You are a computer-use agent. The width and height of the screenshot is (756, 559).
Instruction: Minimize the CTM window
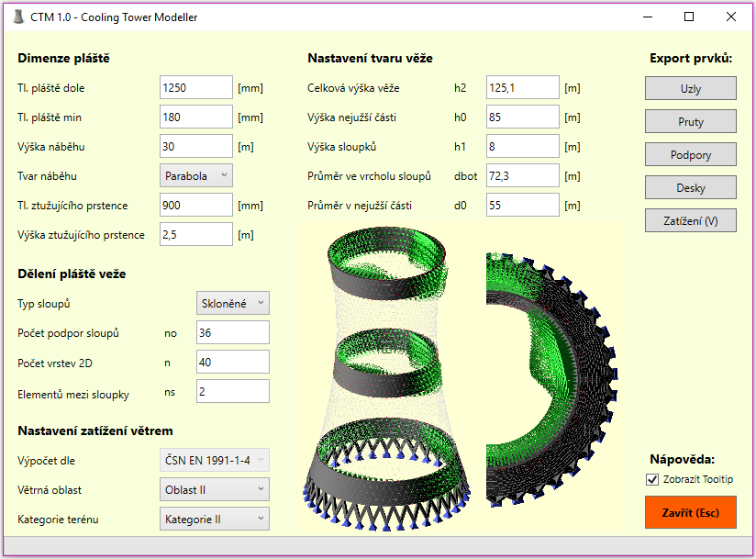pos(648,17)
